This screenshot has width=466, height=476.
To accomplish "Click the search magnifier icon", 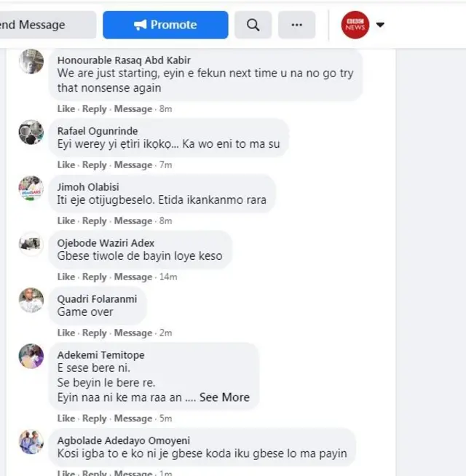I will point(253,25).
